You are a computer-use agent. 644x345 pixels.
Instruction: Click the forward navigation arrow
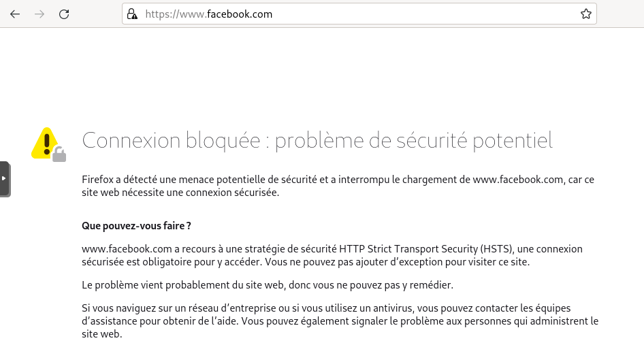39,14
